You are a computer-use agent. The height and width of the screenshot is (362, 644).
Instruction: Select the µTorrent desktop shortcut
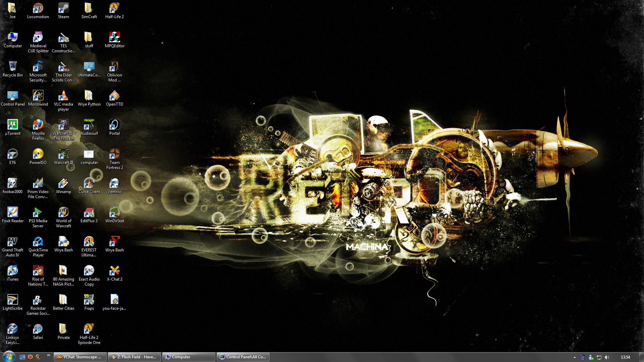(x=12, y=125)
